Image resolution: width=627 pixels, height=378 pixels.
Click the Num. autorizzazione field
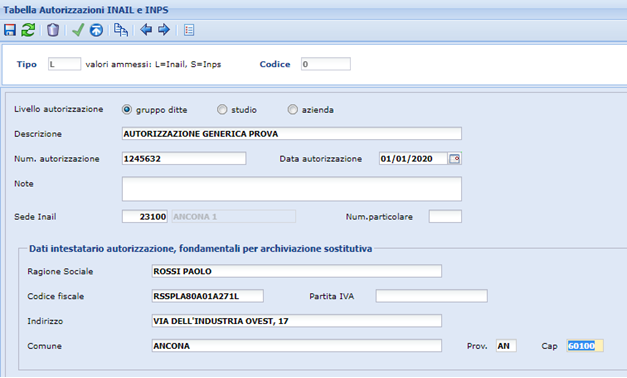[x=184, y=158]
